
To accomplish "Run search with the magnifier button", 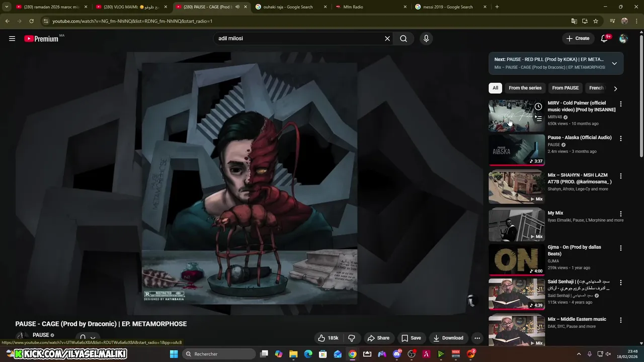I will (404, 38).
